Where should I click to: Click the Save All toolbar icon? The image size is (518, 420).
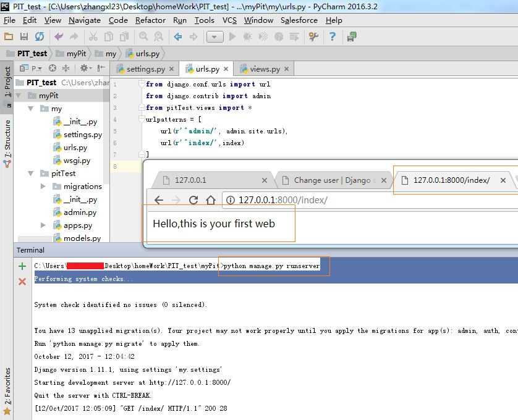[x=24, y=36]
